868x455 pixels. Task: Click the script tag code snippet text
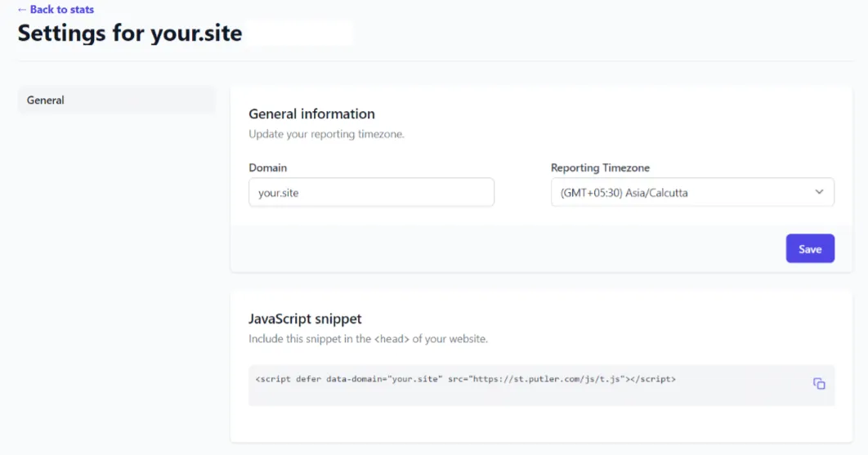466,379
